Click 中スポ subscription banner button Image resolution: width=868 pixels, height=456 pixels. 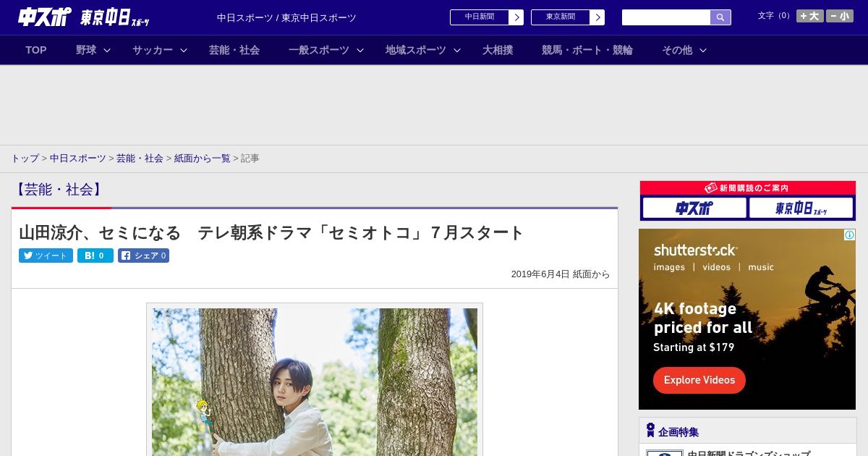(694, 208)
